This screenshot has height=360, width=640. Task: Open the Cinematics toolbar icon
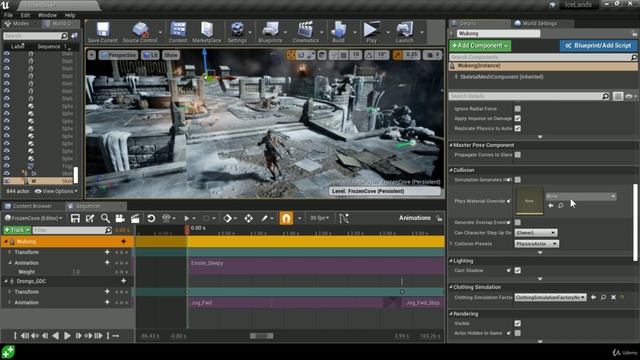click(x=305, y=32)
